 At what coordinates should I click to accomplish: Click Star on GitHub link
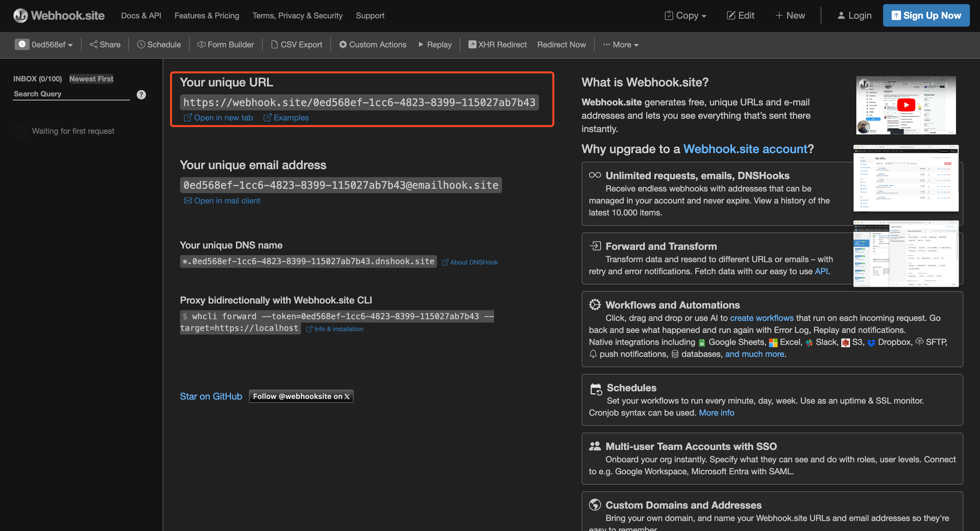pyautogui.click(x=211, y=396)
